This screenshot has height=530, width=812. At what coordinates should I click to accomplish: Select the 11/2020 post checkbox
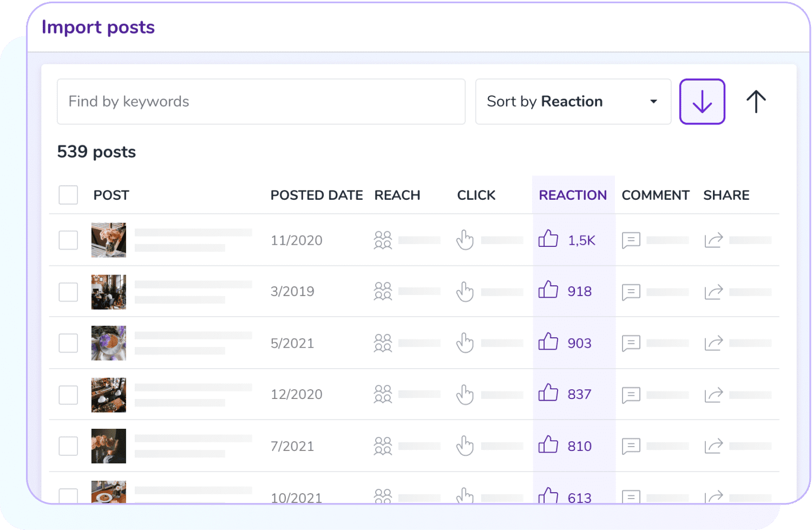68,240
